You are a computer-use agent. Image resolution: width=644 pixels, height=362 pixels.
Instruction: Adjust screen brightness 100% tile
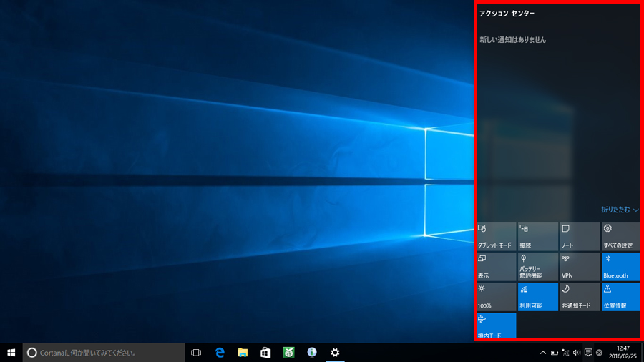pos(496,297)
